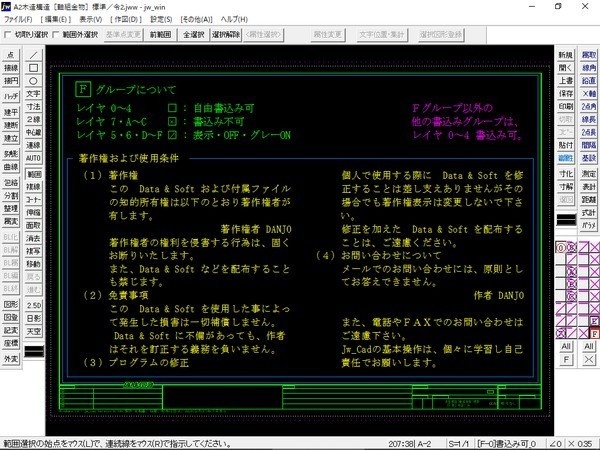Open the 編集(E) menu
The image size is (600, 450).
[55, 19]
